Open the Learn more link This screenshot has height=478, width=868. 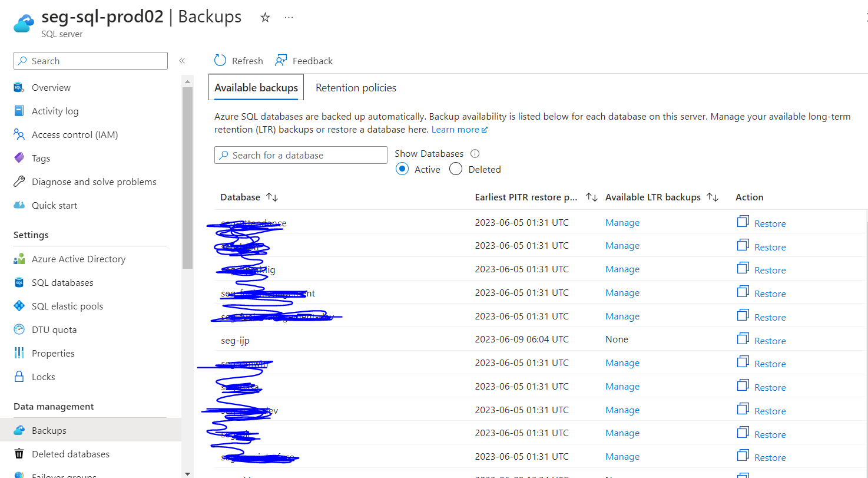(x=459, y=129)
